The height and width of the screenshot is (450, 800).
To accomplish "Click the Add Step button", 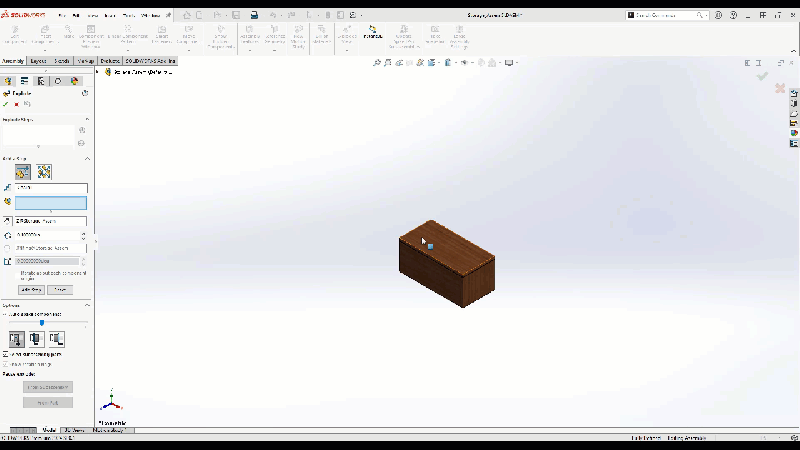I will point(31,290).
